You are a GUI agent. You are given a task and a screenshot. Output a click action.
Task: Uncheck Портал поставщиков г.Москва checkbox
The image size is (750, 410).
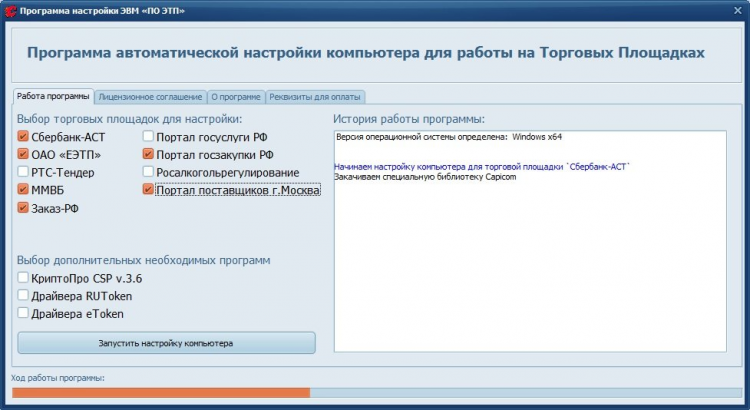(148, 189)
